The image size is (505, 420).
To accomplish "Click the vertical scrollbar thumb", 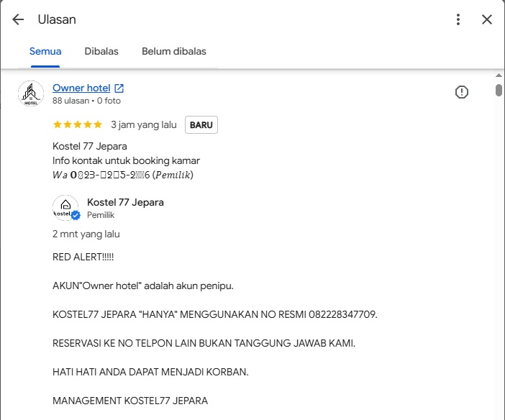I will [499, 90].
